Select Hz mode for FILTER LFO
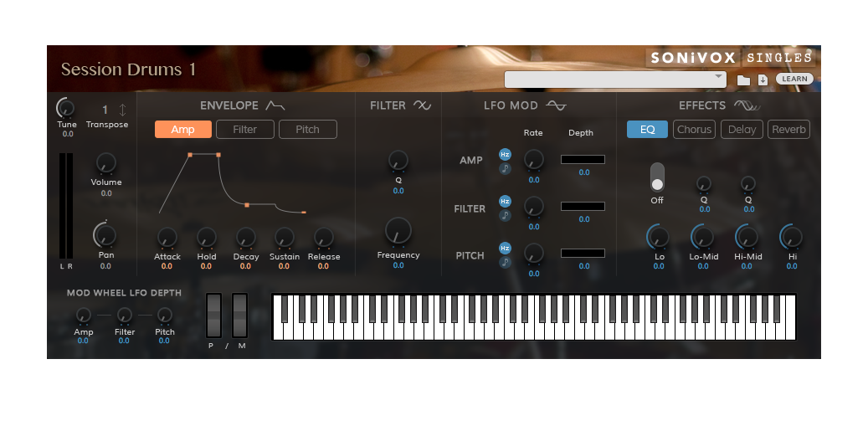The width and height of the screenshot is (868, 426). tap(505, 201)
